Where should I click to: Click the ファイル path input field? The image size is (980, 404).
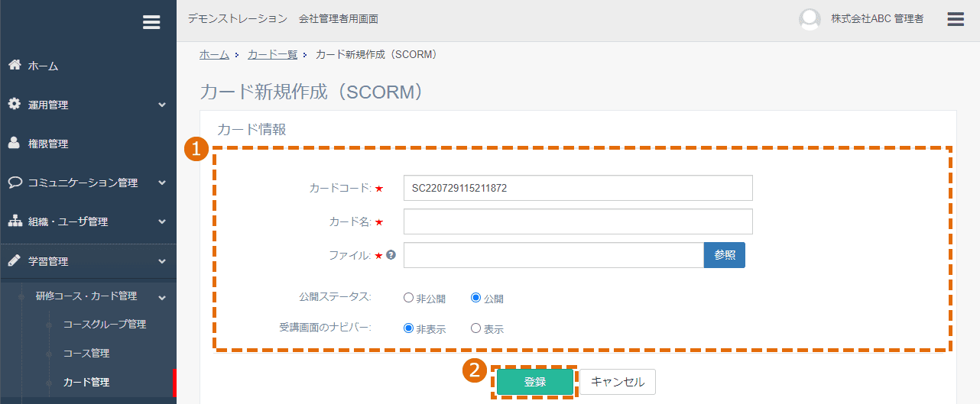coord(553,255)
